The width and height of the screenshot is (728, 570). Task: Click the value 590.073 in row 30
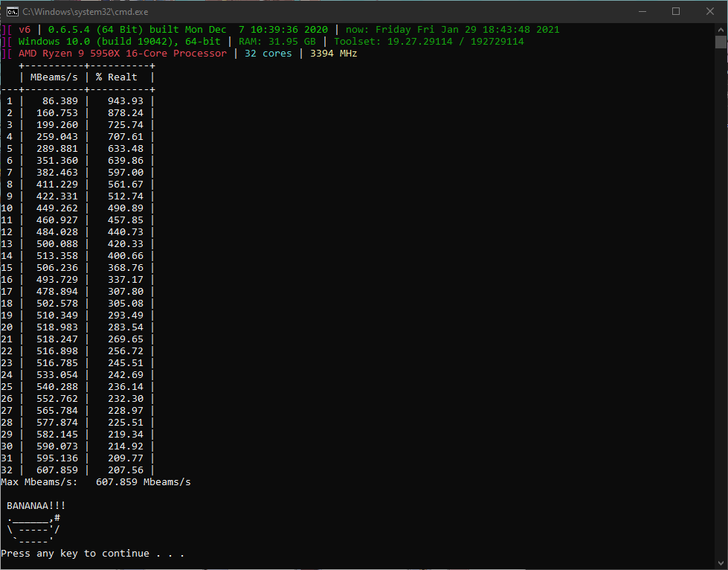tap(57, 446)
